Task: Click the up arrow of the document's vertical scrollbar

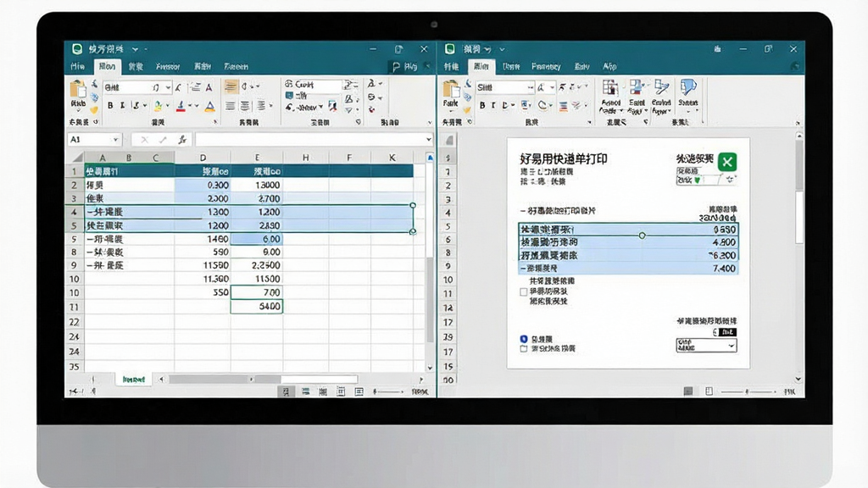Action: coord(798,135)
